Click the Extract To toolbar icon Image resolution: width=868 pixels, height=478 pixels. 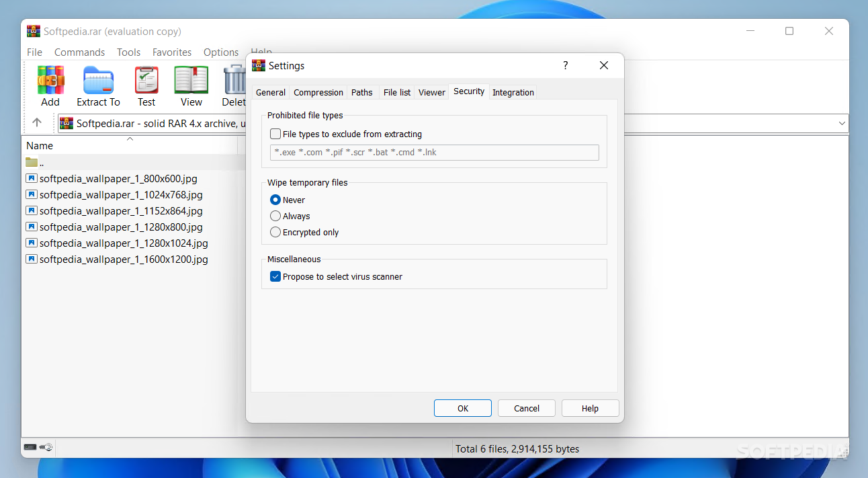[98, 81]
